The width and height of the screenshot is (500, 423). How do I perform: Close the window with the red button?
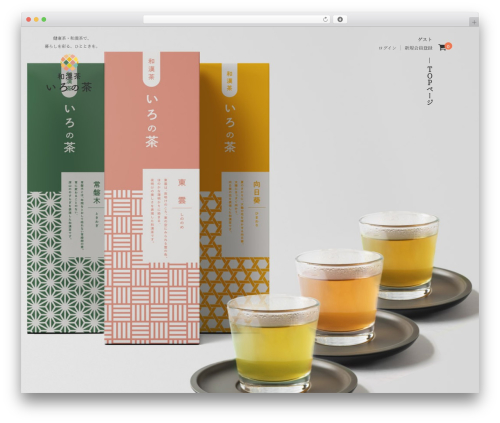click(29, 20)
